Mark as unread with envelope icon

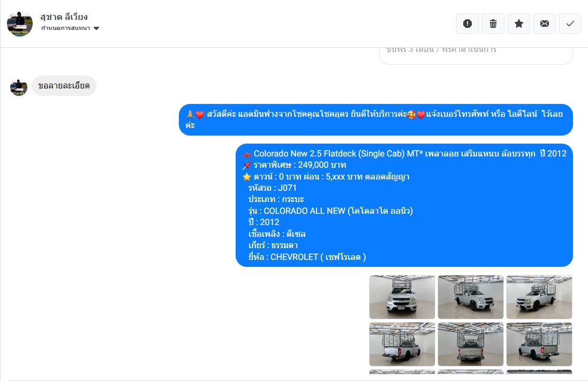[x=545, y=24]
